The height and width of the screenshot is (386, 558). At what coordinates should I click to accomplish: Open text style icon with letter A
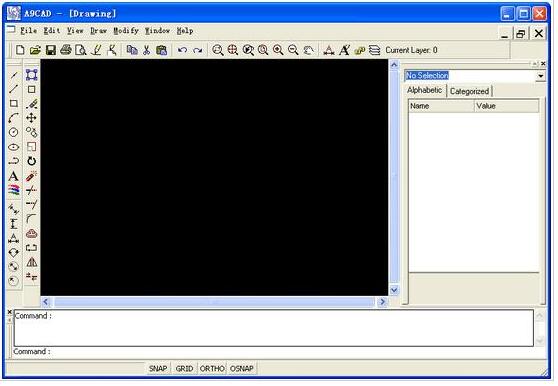tap(344, 50)
